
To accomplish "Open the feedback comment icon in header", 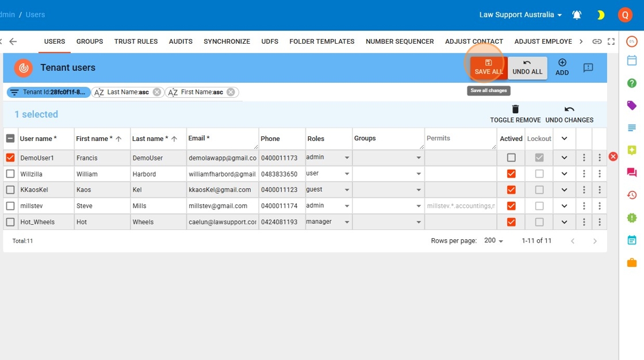I will (588, 68).
